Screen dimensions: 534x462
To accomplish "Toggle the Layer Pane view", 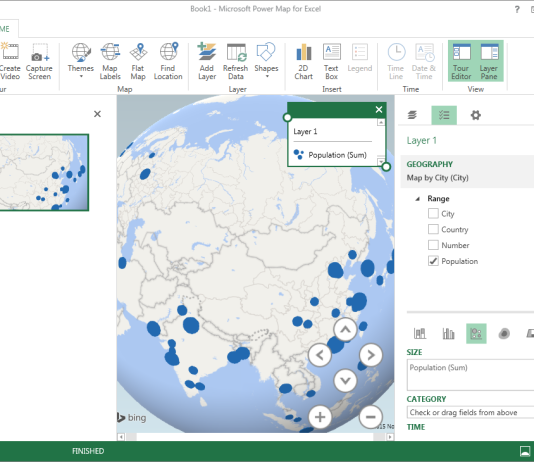I will [489, 61].
